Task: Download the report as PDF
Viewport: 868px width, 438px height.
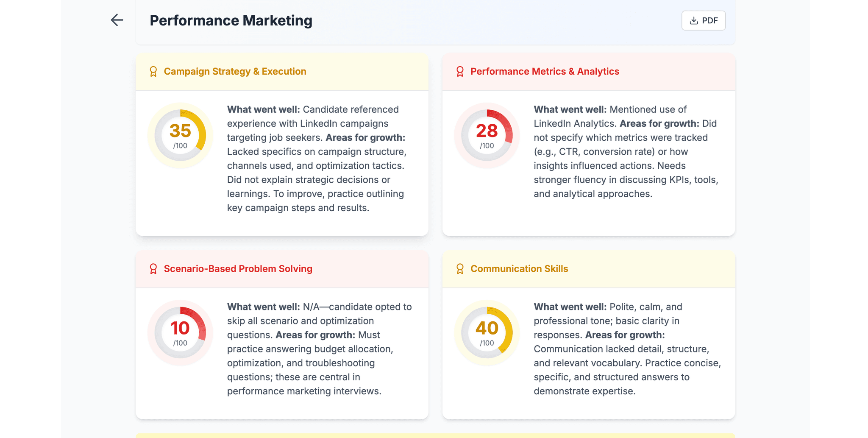Action: pyautogui.click(x=703, y=20)
